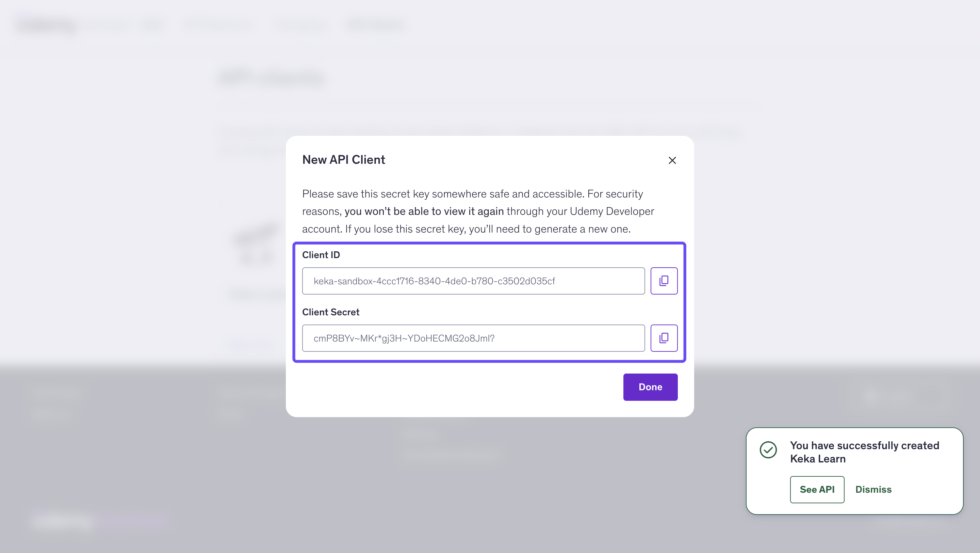Click the "successfully created Keka Learn" message
The width and height of the screenshot is (980, 553).
pyautogui.click(x=864, y=452)
